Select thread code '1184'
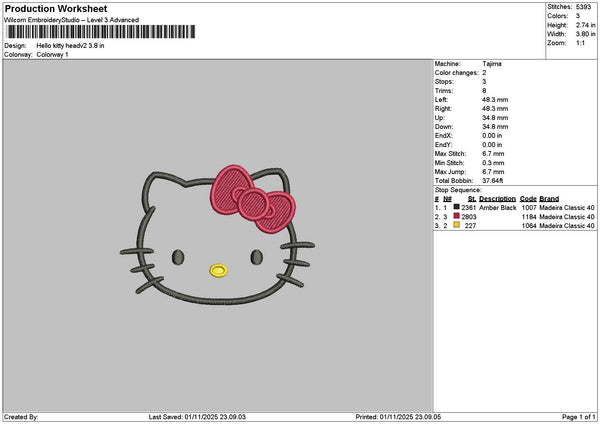The height and width of the screenshot is (424, 600). 529,217
